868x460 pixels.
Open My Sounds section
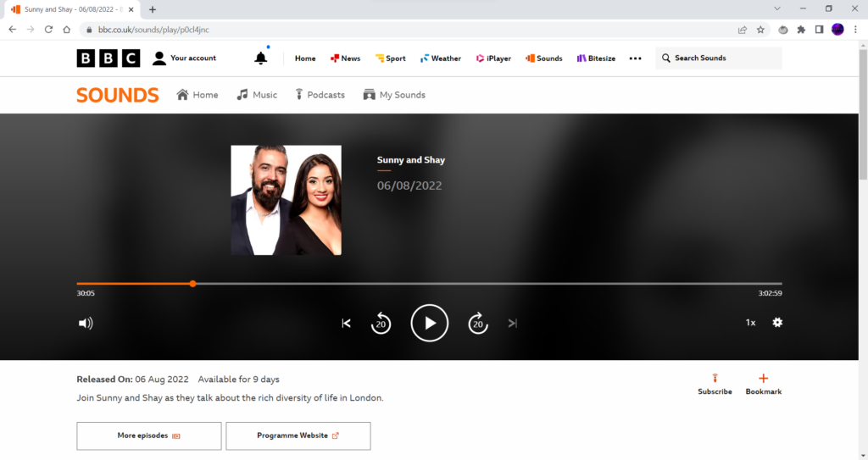(394, 95)
